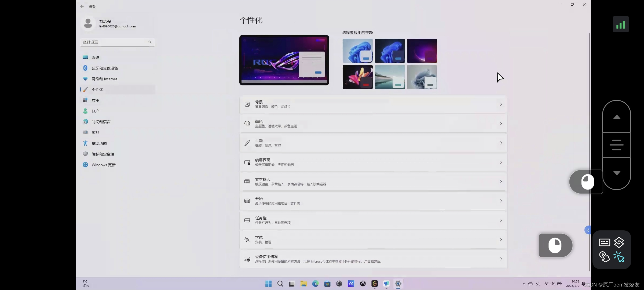Go back with the Settings back arrow

(x=82, y=6)
